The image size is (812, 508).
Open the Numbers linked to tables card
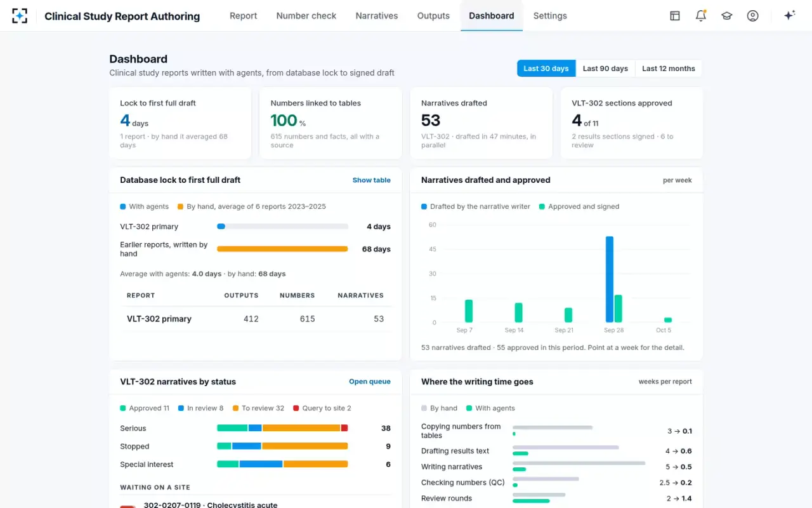331,123
